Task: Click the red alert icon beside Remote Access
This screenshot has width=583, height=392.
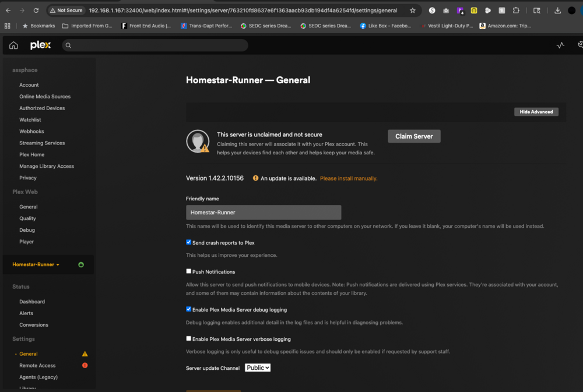Action: 85,365
